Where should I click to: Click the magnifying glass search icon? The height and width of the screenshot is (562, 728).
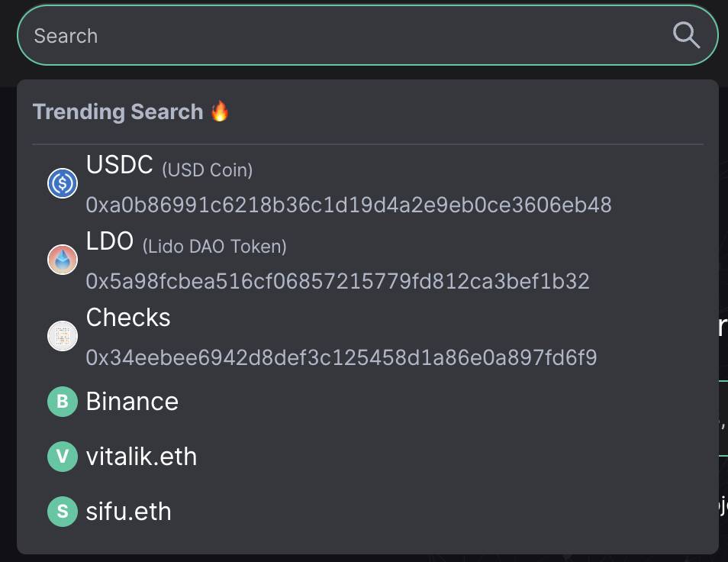(x=686, y=35)
